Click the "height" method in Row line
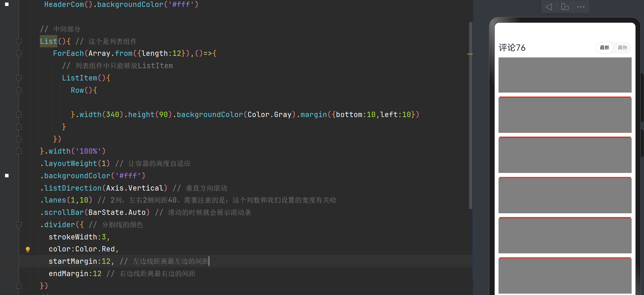 141,115
